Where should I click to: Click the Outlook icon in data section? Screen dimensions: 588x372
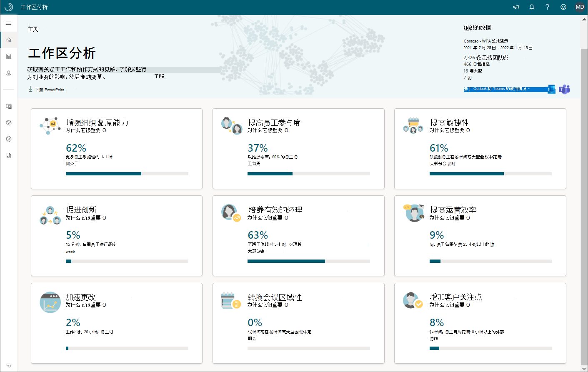pyautogui.click(x=551, y=89)
